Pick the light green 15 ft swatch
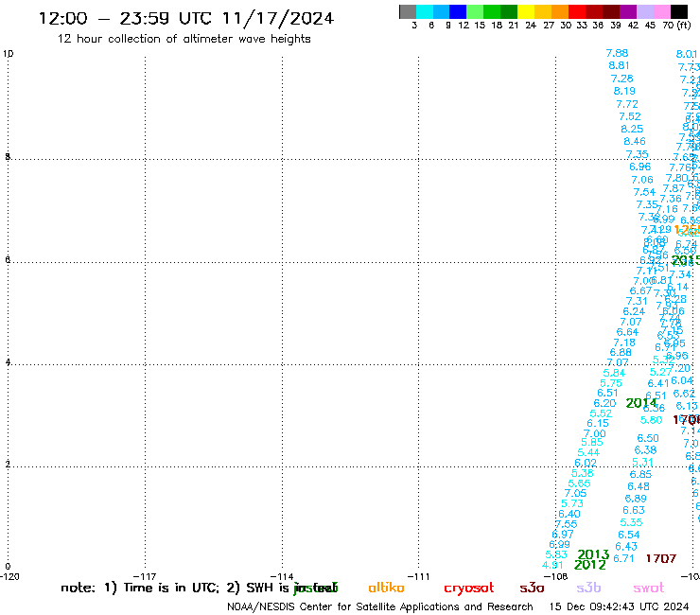 point(475,11)
